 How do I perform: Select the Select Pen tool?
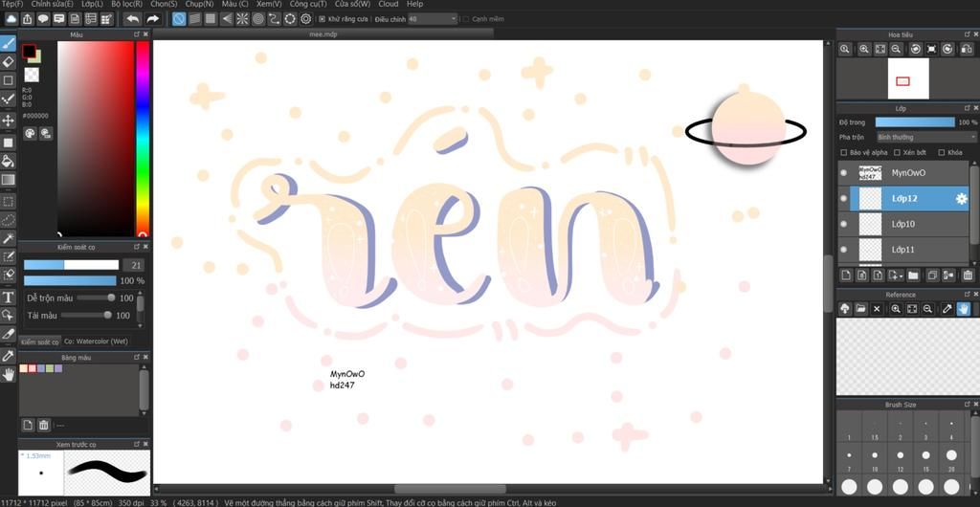coord(8,256)
